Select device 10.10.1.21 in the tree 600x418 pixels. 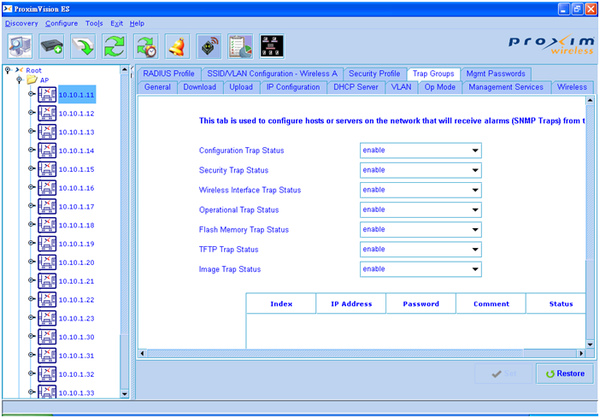click(77, 281)
